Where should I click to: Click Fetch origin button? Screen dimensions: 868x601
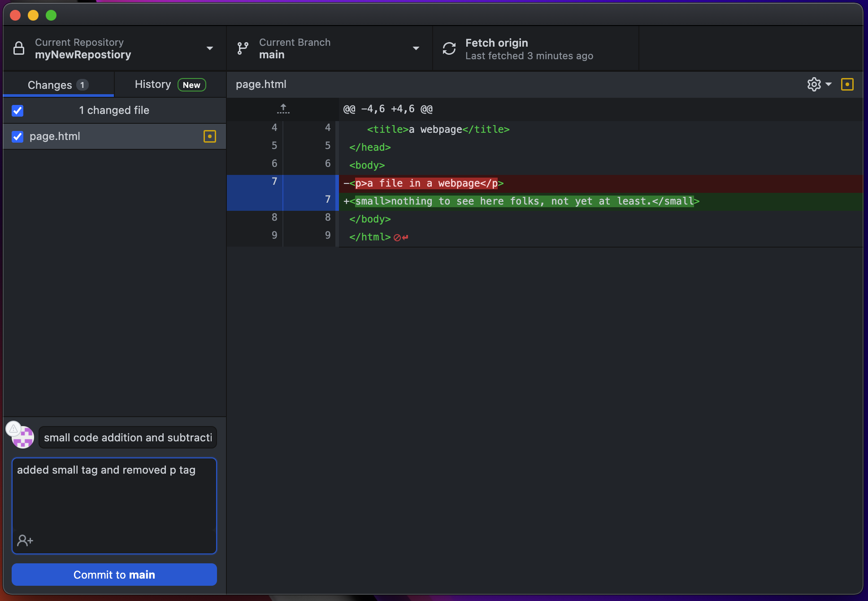coord(536,48)
